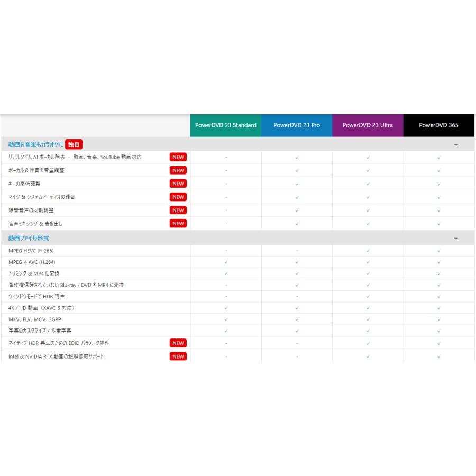Collapse the 動画ファイル形式 section with the minus control
The width and height of the screenshot is (476, 476).
(456, 237)
